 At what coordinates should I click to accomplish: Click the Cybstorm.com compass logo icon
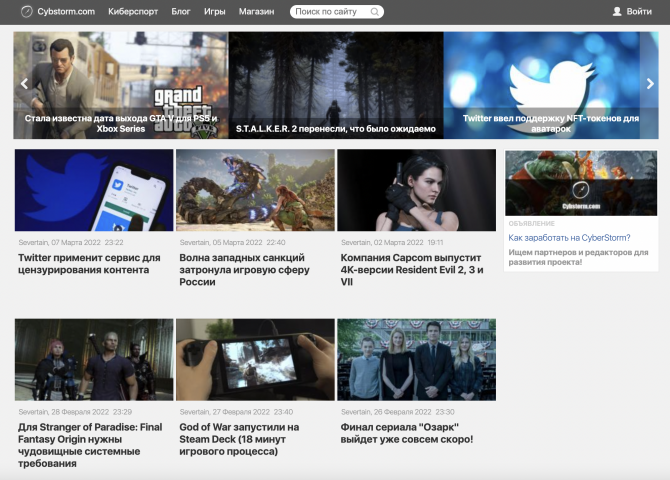(x=26, y=12)
